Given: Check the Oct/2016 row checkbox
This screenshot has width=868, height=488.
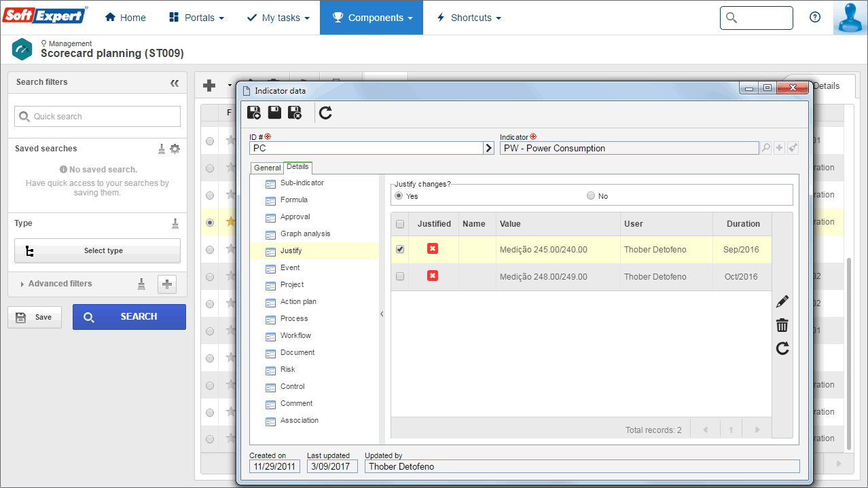Looking at the screenshot, I should [x=400, y=276].
